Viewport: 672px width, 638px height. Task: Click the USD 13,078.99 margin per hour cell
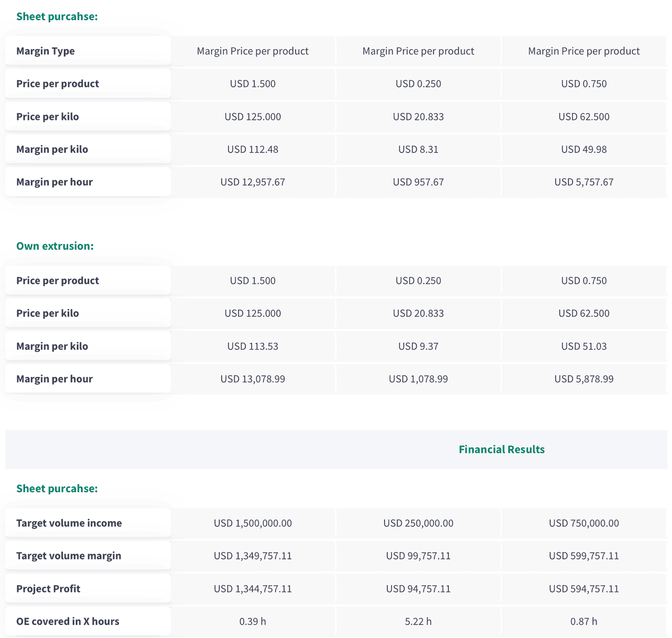[x=252, y=378]
